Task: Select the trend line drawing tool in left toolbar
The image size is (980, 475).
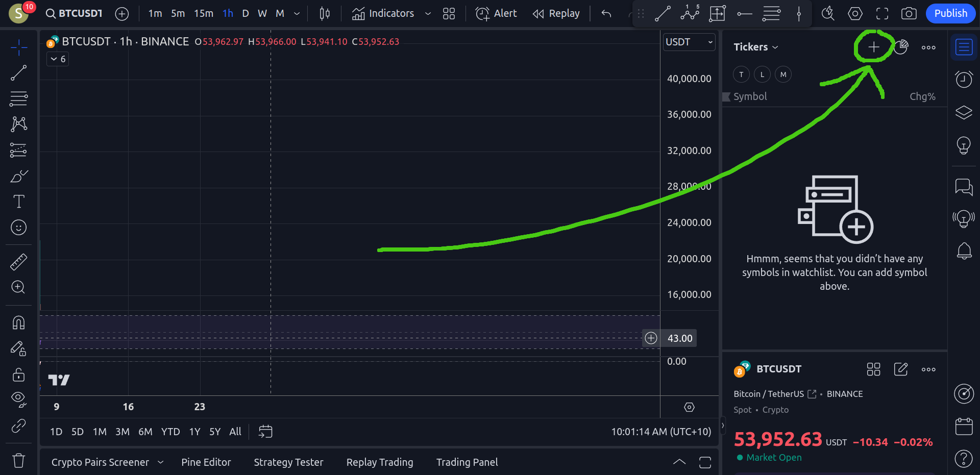Action: coord(19,73)
